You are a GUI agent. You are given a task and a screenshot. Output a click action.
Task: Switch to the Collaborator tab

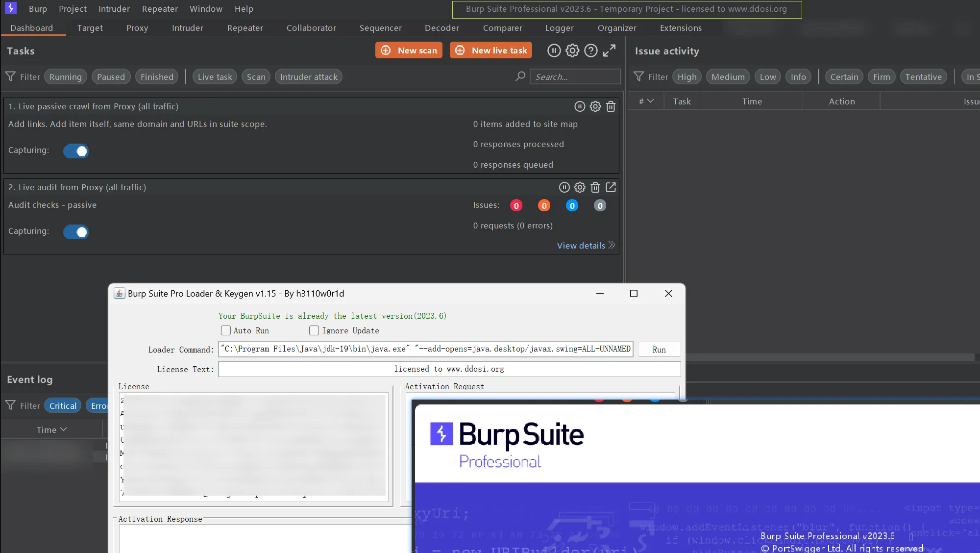311,28
